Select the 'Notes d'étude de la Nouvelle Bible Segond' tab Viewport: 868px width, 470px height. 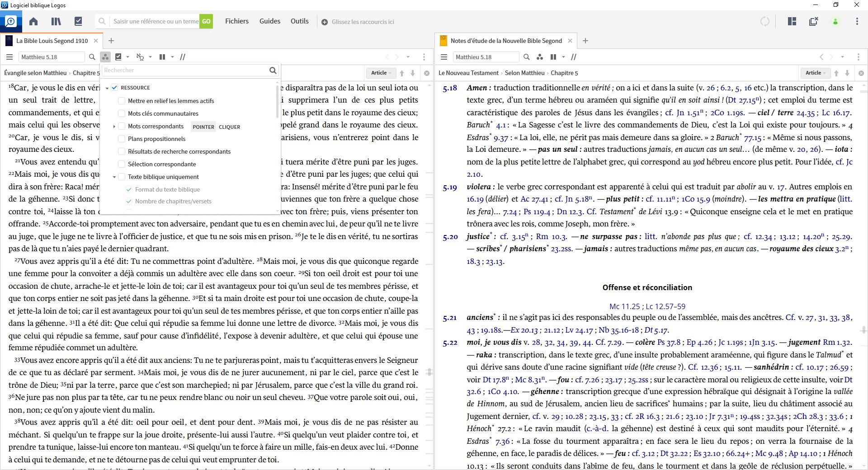506,41
